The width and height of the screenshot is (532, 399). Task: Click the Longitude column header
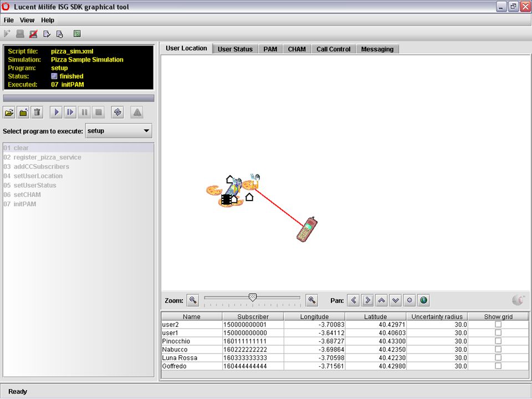click(315, 316)
